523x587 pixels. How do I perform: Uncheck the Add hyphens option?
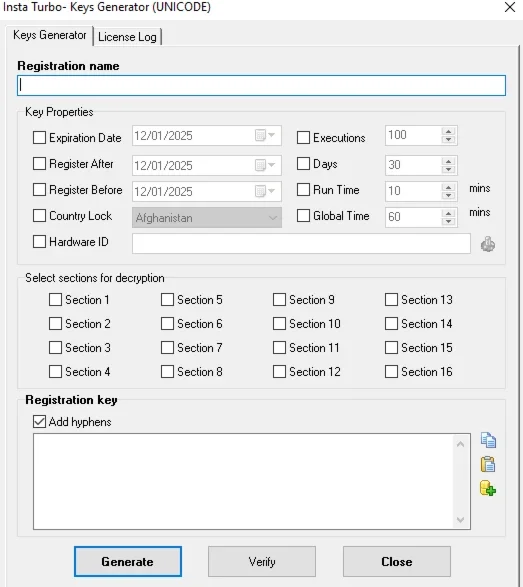coord(39,422)
